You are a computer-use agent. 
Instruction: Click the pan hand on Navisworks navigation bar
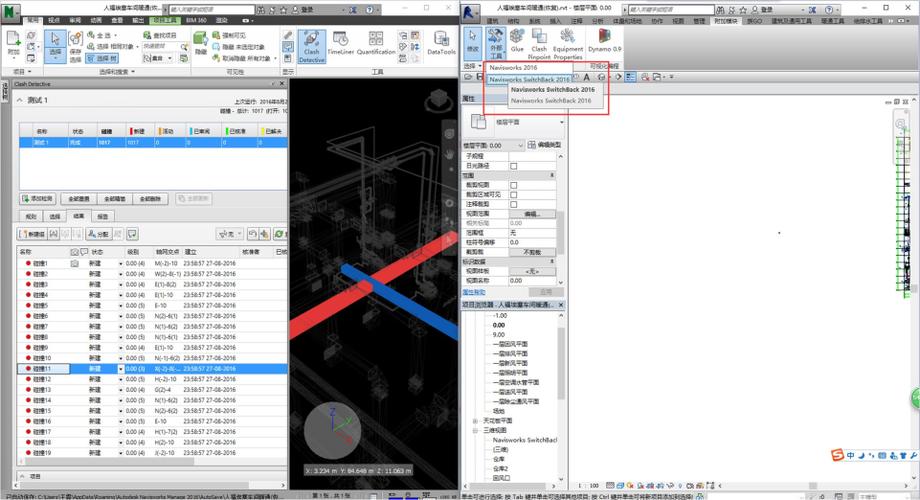click(x=449, y=154)
